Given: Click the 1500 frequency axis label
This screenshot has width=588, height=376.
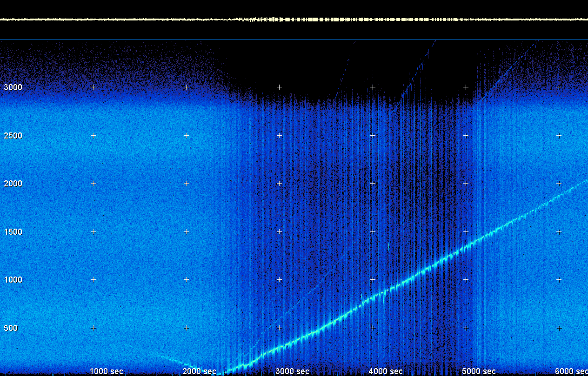Looking at the screenshot, I should click(13, 232).
